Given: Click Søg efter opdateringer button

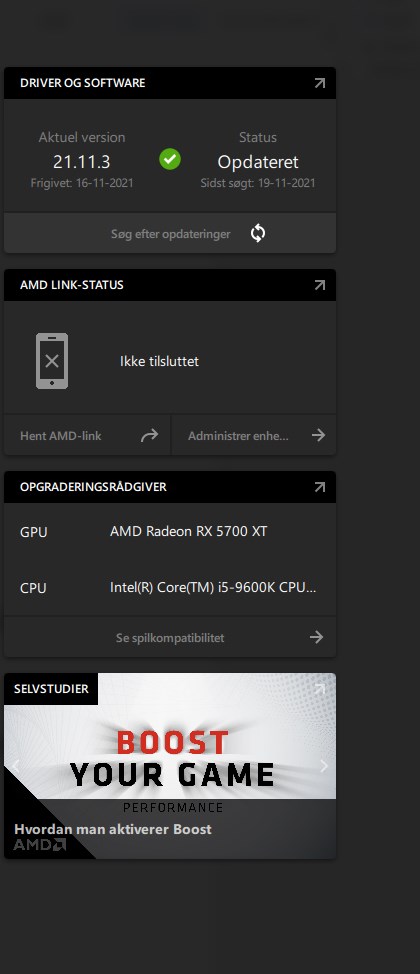Looking at the screenshot, I should coord(170,234).
